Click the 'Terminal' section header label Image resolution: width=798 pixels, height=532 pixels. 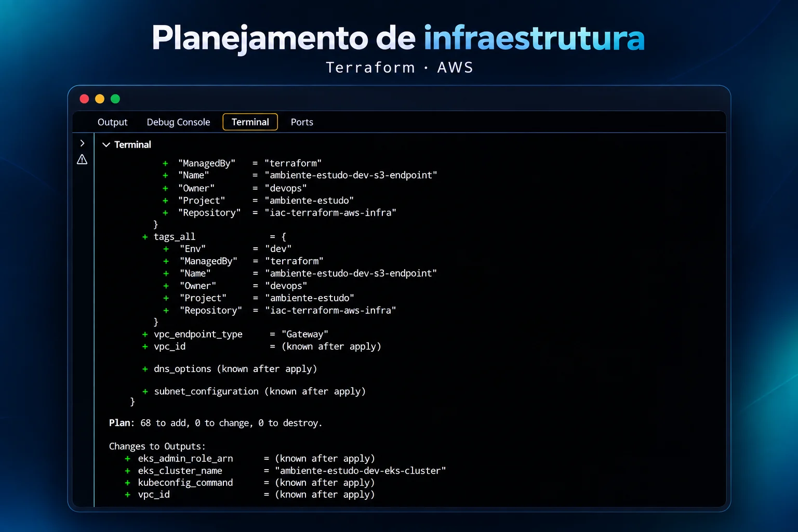[132, 145]
